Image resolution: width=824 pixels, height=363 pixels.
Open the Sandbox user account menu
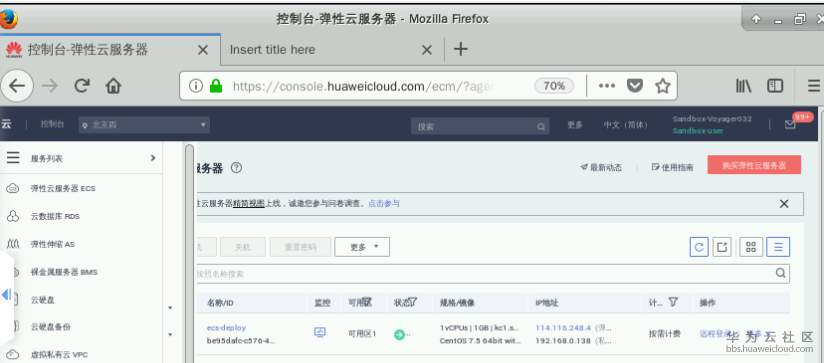click(x=712, y=125)
